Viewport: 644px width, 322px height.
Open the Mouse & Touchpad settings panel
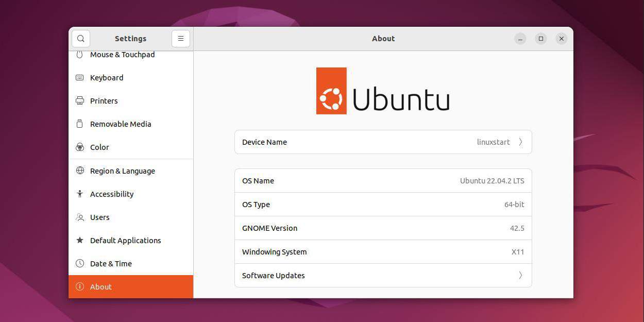(x=131, y=55)
